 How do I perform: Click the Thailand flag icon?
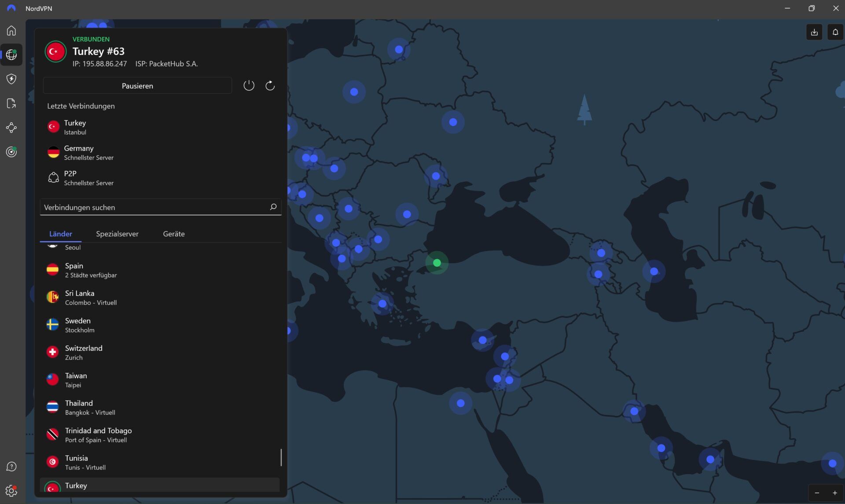point(52,407)
